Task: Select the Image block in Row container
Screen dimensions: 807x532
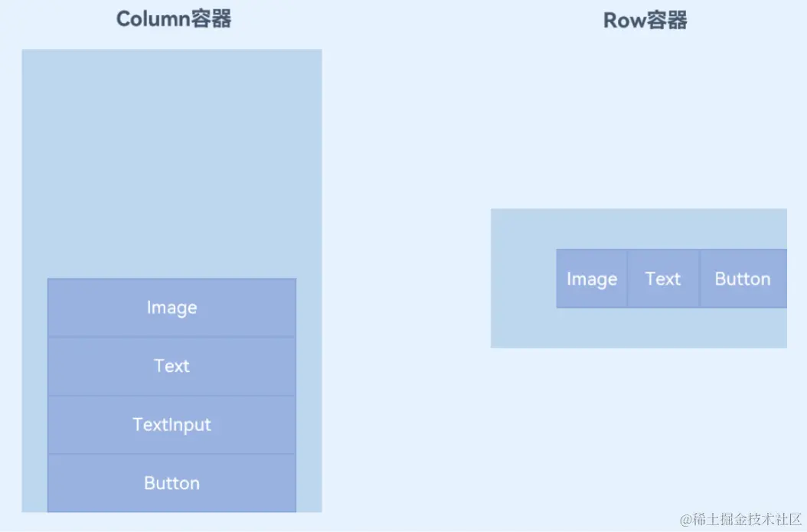Action: click(x=592, y=279)
